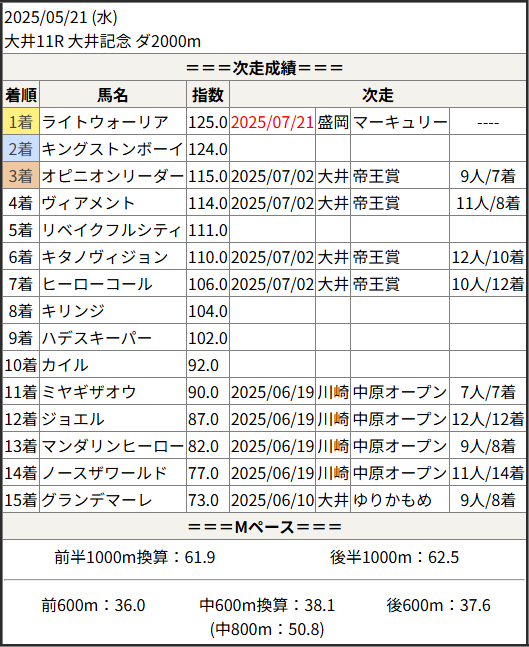The image size is (529, 647).
Task: Click index value 125.0
Action: coord(208,122)
